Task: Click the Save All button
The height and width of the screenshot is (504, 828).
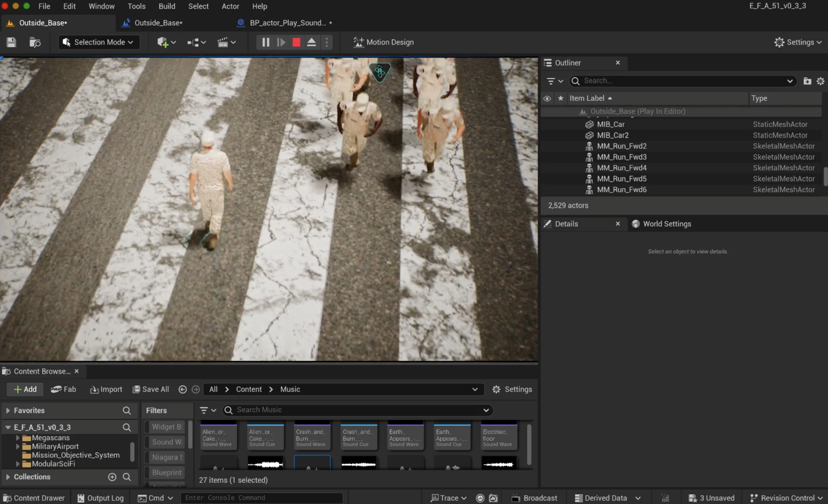Action: pos(151,390)
